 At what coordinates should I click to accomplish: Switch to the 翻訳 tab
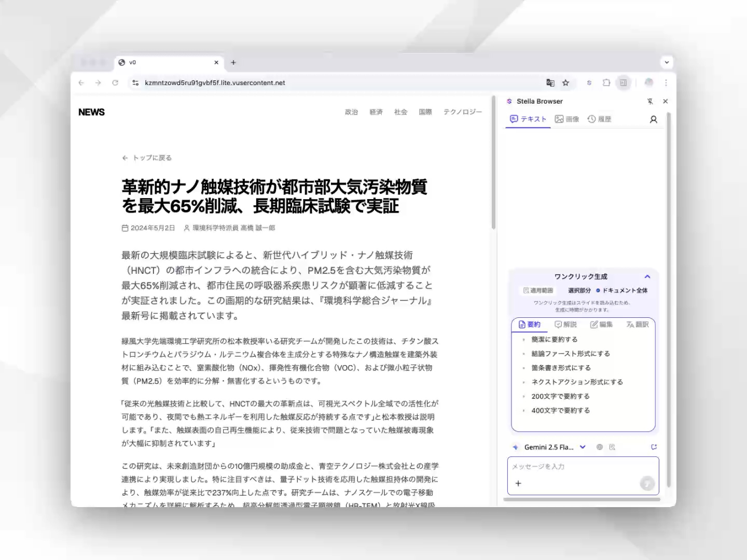[x=638, y=325]
